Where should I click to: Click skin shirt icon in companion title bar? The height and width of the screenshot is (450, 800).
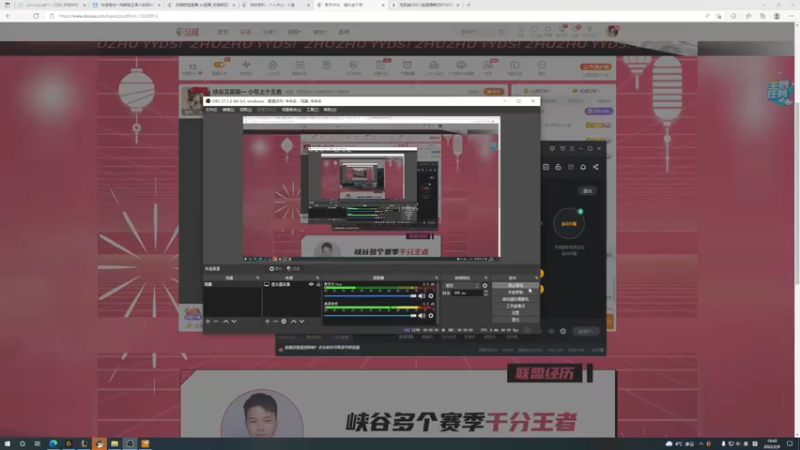pyautogui.click(x=562, y=148)
